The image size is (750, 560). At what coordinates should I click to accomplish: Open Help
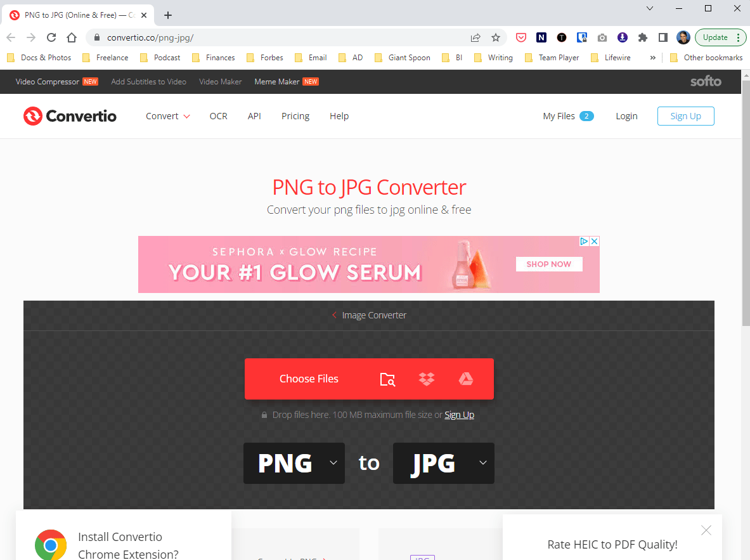tap(339, 116)
